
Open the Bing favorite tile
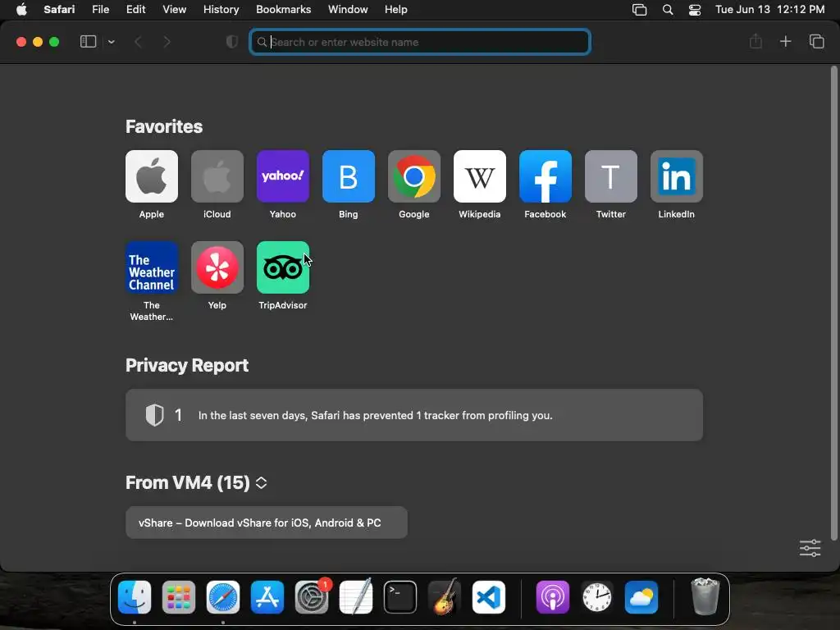(x=348, y=176)
